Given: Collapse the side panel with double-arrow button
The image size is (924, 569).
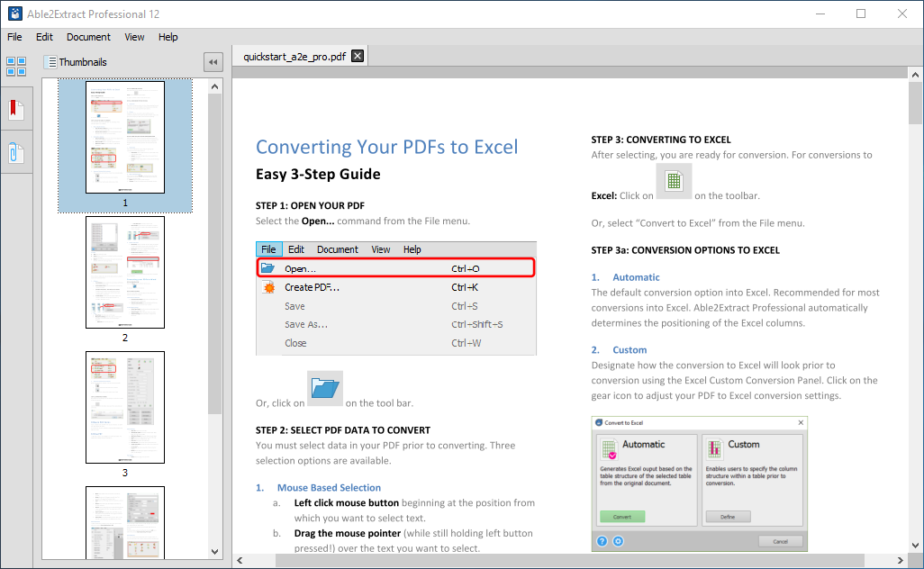Looking at the screenshot, I should [x=213, y=62].
